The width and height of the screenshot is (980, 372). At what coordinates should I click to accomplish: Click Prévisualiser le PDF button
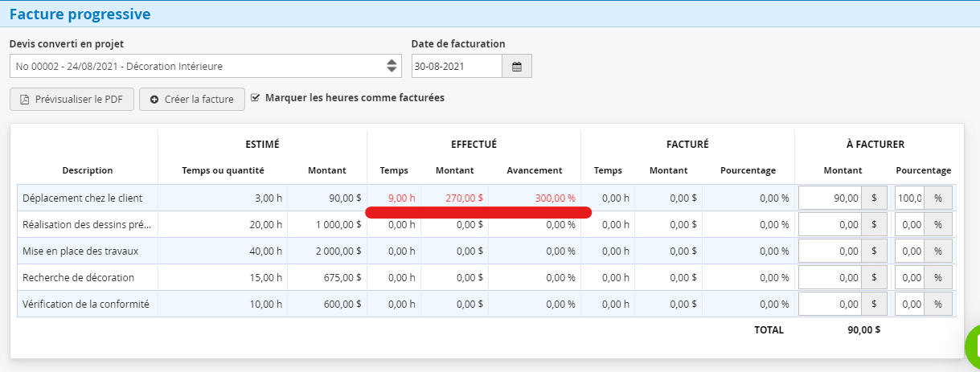(72, 100)
